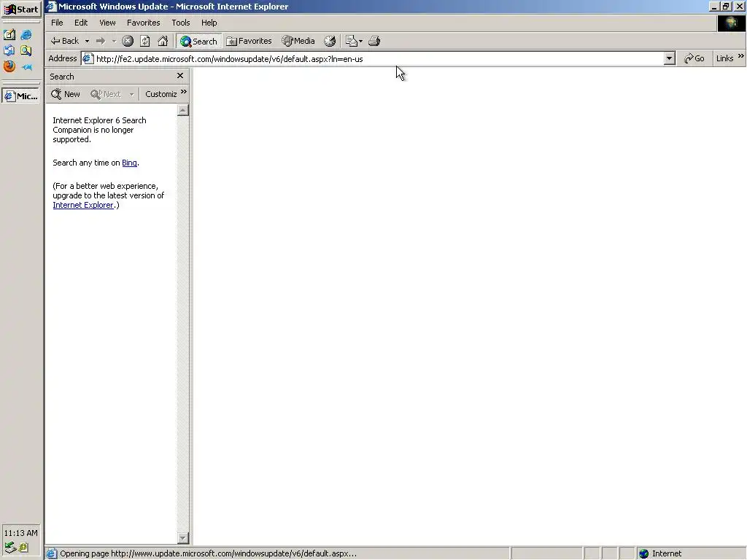Show the History pane icon
The height and width of the screenshot is (560, 747).
(x=330, y=41)
